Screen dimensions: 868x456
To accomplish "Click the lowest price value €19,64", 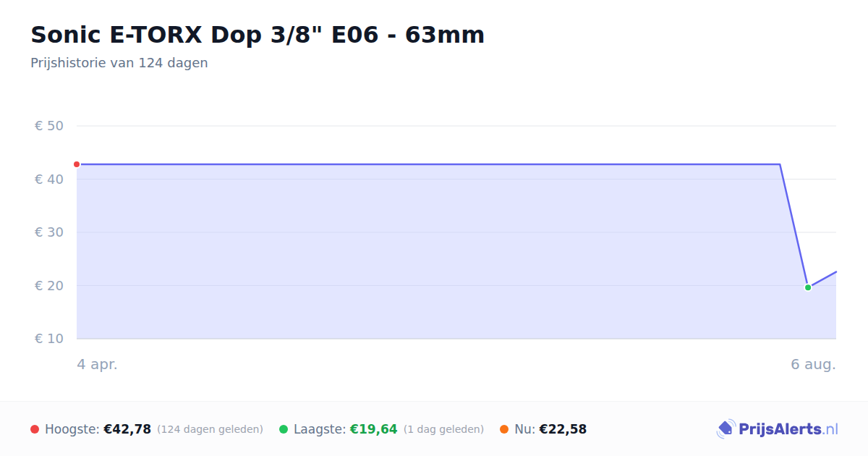I will (374, 429).
